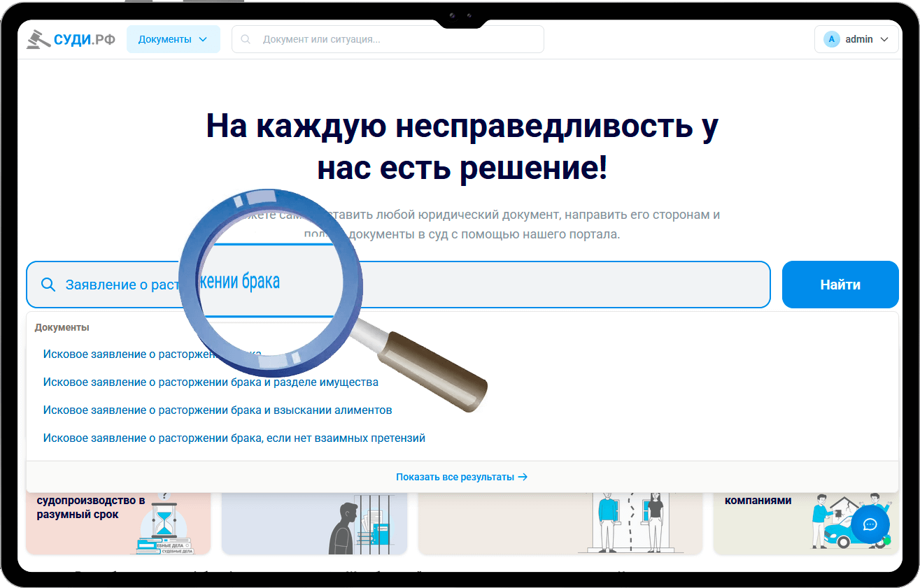Select suggestion ending "если нет взаимных претензий"
The image size is (920, 588).
coord(234,438)
